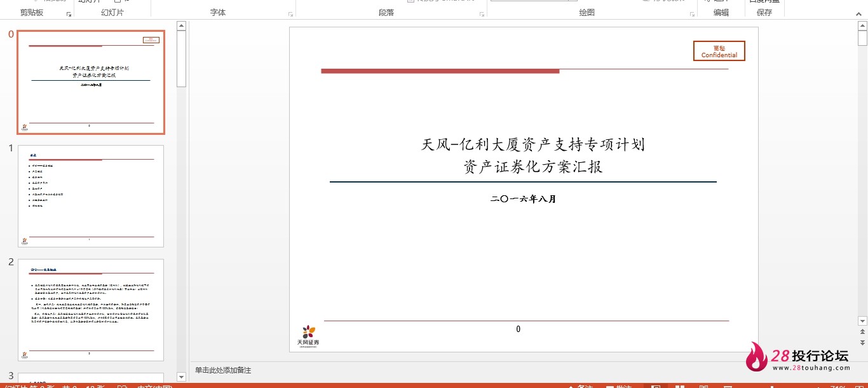The image size is (868, 388).
Task: Select slide 1 thumbnail with the outline list
Action: point(91,196)
